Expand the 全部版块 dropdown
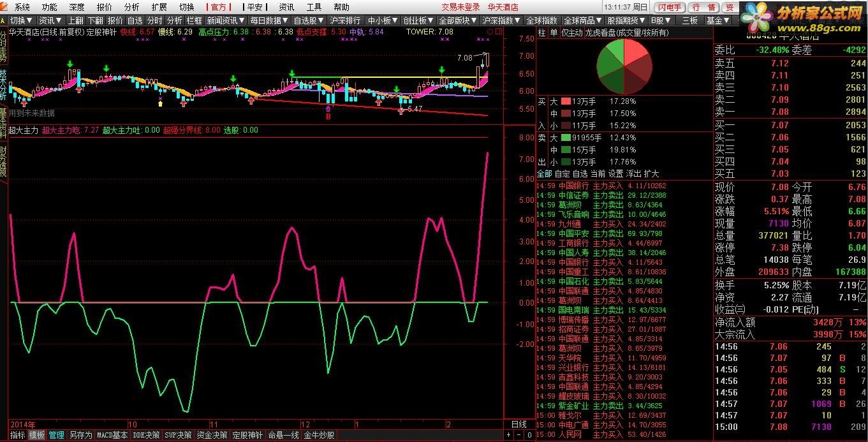The image size is (868, 442). coord(458,20)
